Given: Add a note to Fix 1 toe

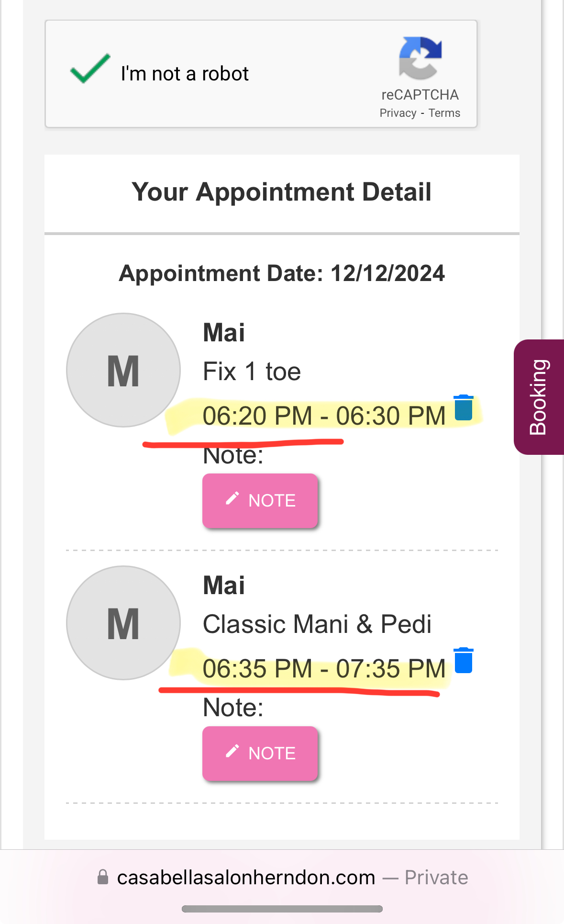Looking at the screenshot, I should (260, 500).
